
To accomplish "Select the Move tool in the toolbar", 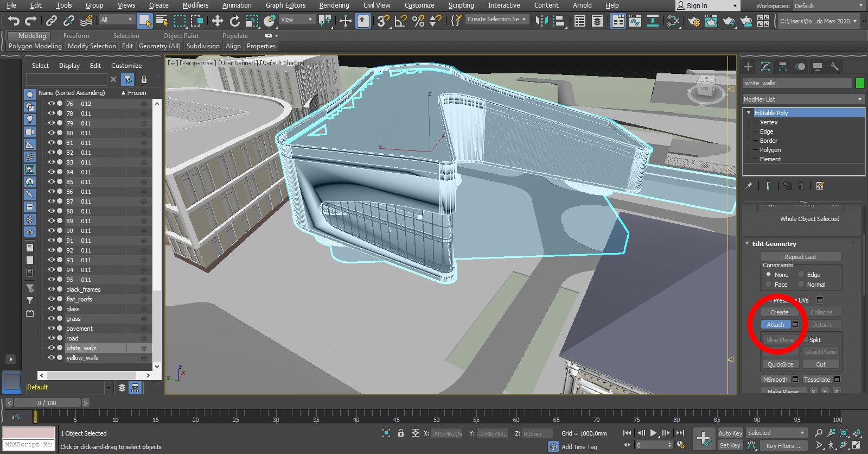I will click(x=217, y=21).
